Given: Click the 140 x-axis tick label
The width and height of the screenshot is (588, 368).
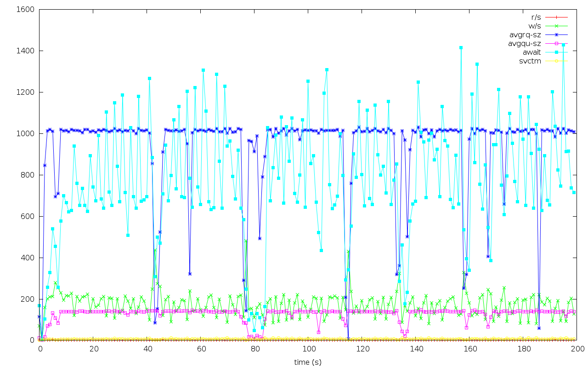Looking at the screenshot, I should [x=416, y=349].
